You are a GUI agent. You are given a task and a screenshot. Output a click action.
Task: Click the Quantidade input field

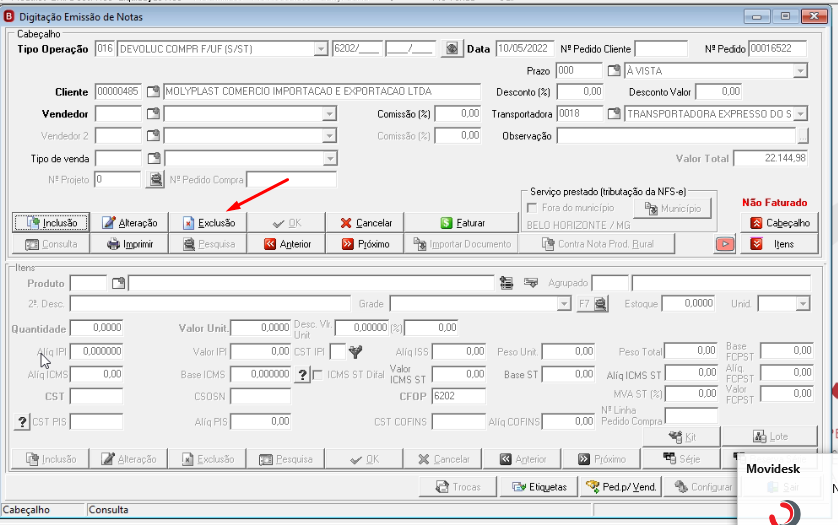(96, 327)
